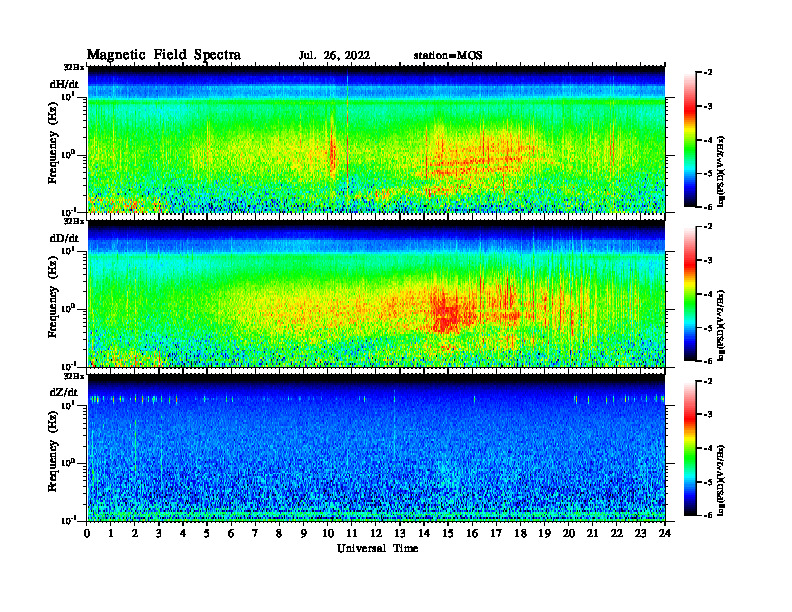Click the "Universal Time" axis title

(x=377, y=548)
